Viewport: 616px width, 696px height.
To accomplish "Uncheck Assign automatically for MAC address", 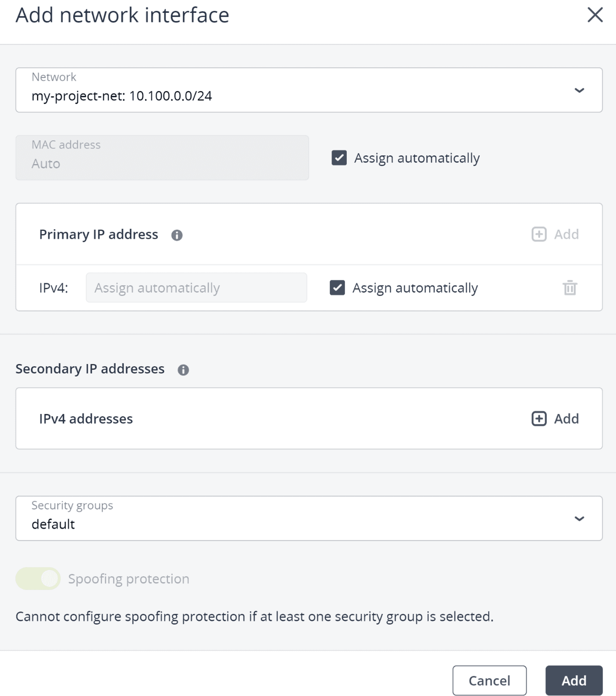I will [339, 158].
